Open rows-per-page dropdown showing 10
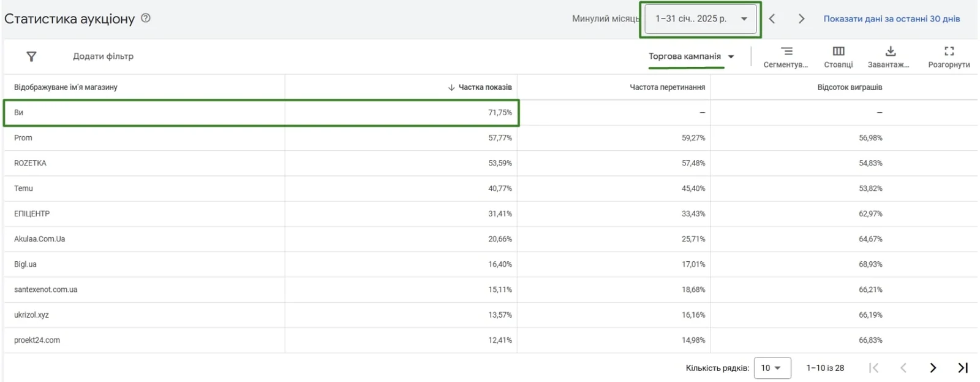 click(772, 368)
